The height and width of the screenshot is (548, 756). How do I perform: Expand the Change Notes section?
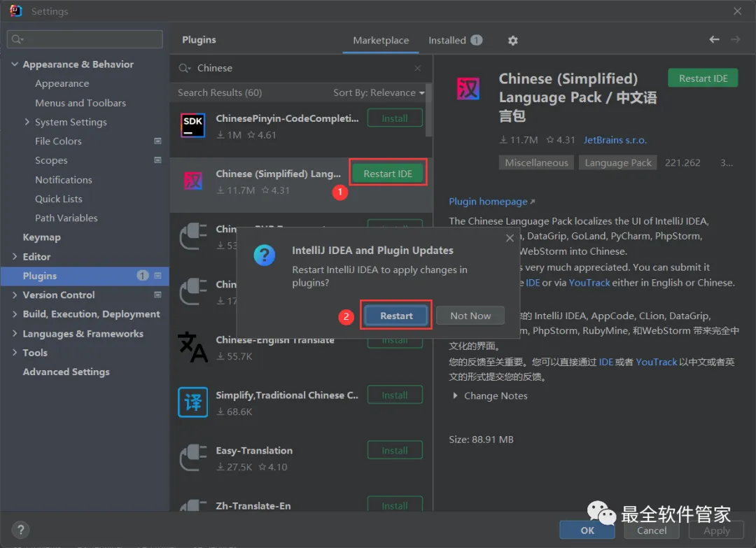[x=490, y=395]
